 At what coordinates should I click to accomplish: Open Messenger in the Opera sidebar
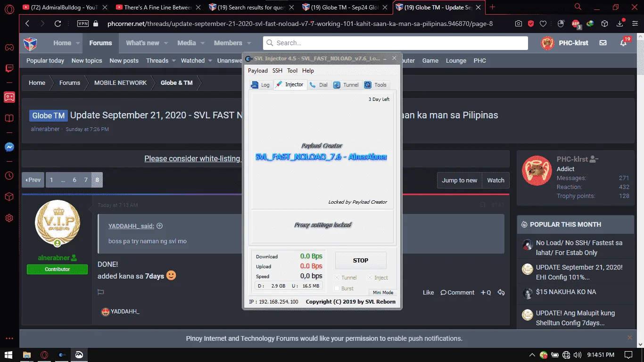(9, 147)
